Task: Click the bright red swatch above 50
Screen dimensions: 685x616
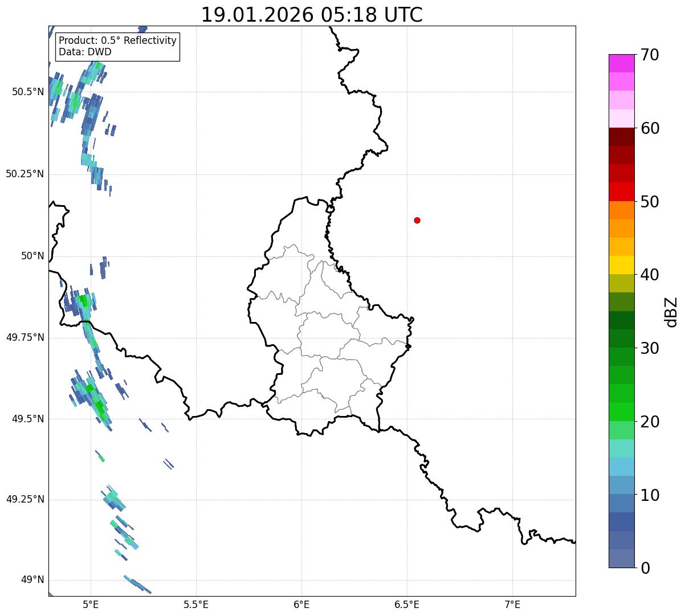Action: pos(621,191)
